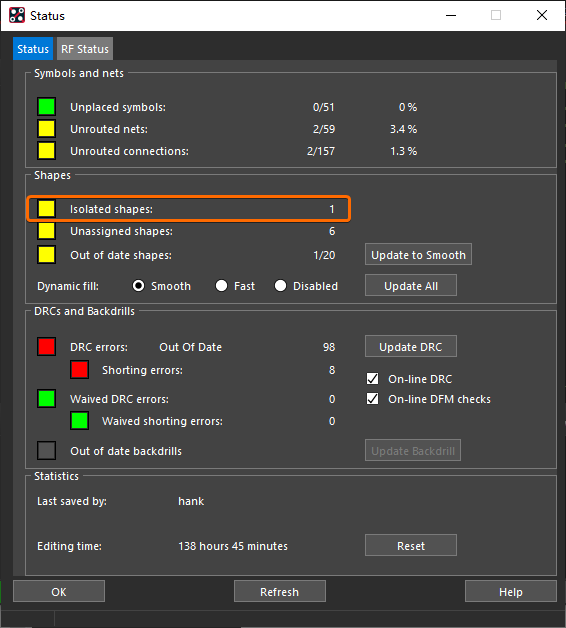Click the Out of date shapes indicator
Viewport: 566px width, 628px height.
[x=46, y=255]
